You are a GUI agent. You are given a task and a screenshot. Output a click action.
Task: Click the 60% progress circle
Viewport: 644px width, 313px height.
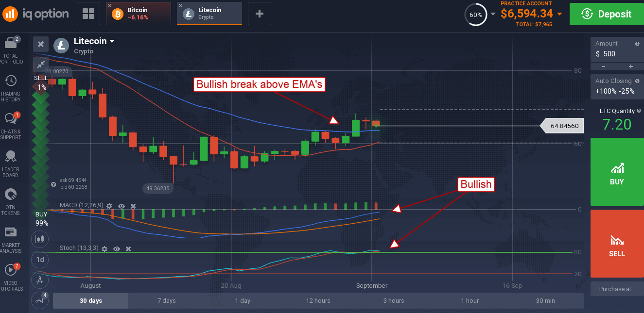(475, 15)
